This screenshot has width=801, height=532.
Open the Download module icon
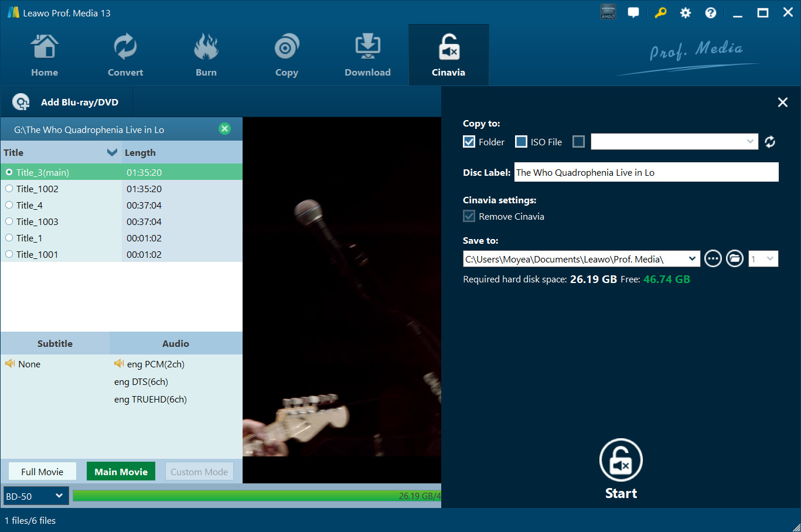click(x=367, y=47)
